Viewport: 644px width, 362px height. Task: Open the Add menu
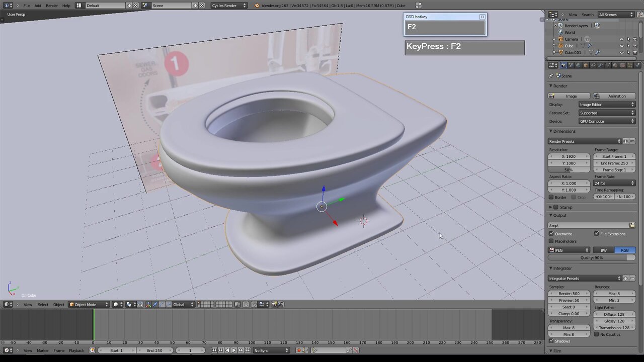[x=38, y=6]
